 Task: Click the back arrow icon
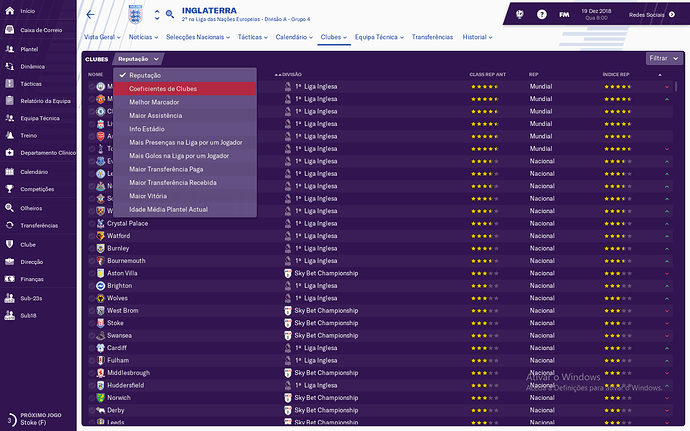(x=90, y=15)
